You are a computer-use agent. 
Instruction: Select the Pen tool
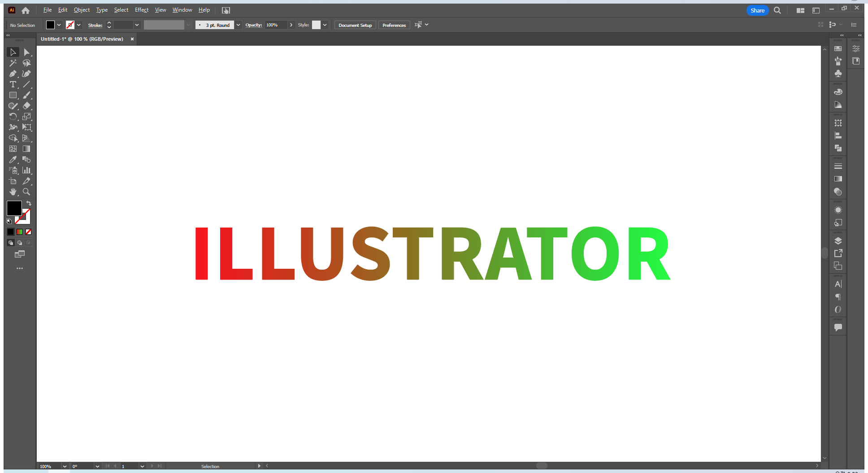(13, 74)
